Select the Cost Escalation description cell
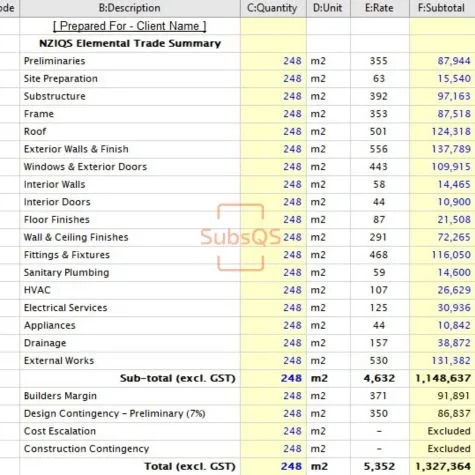 point(130,431)
